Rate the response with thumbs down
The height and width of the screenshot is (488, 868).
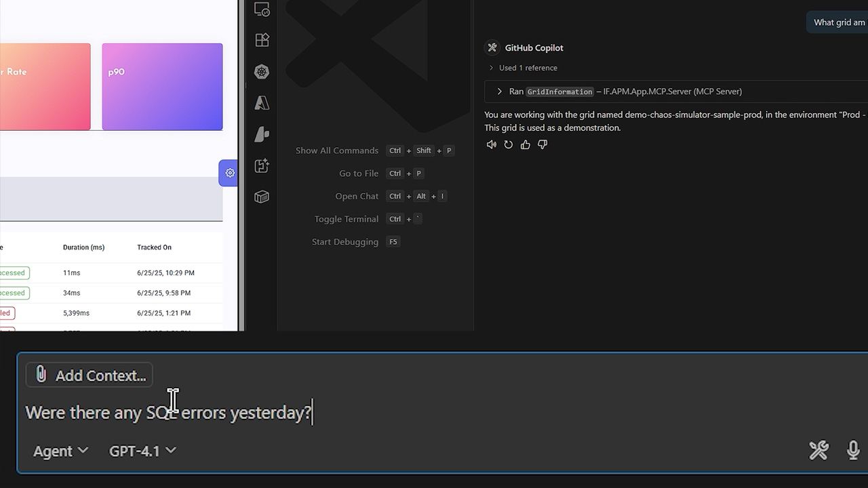tap(542, 144)
